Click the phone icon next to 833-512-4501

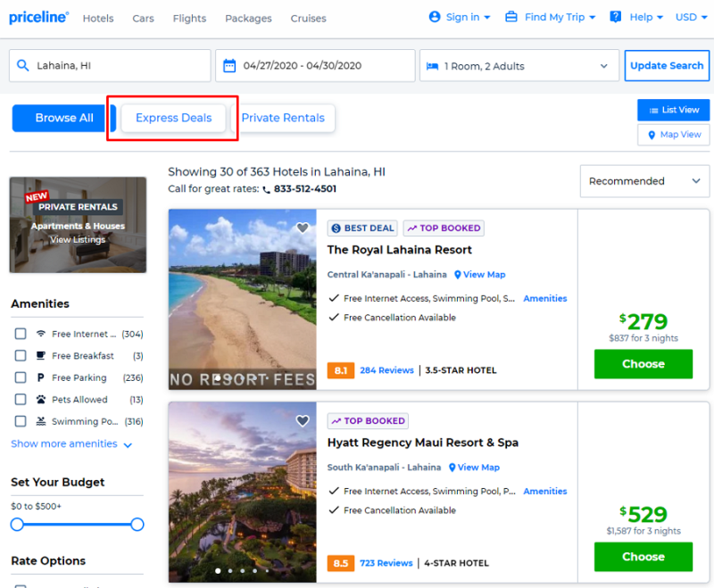click(266, 190)
